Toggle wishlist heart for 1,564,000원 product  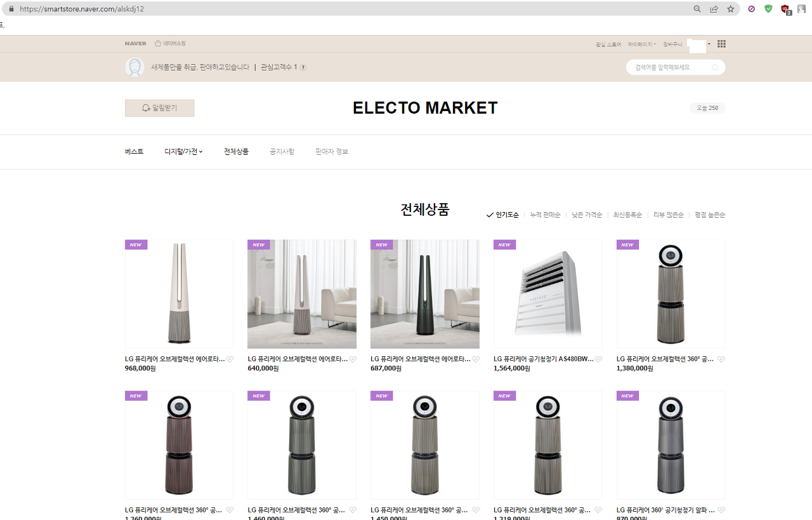(x=598, y=359)
